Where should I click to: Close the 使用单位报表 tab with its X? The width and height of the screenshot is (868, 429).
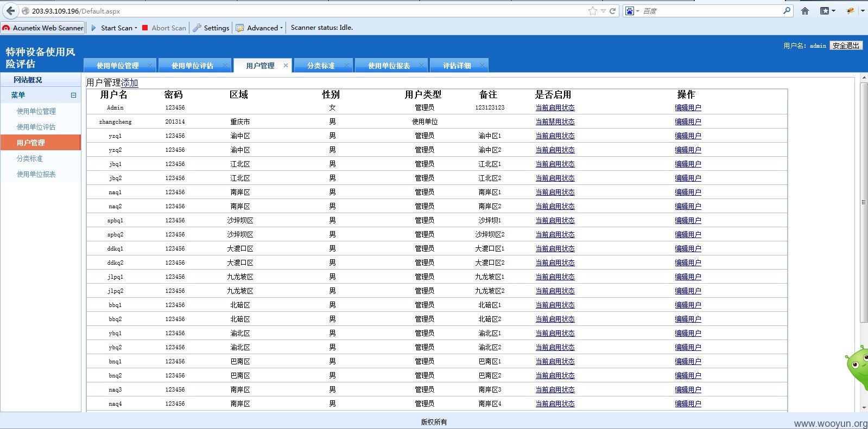click(x=421, y=65)
